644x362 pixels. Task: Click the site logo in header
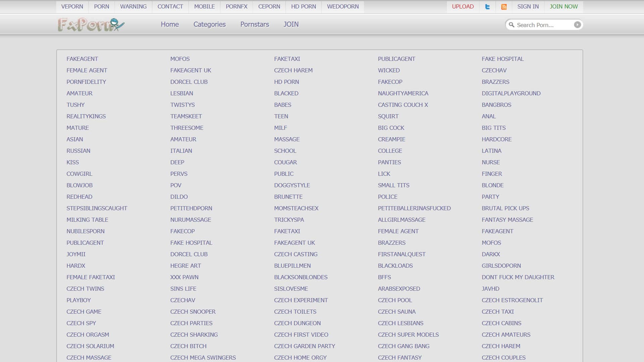click(91, 25)
